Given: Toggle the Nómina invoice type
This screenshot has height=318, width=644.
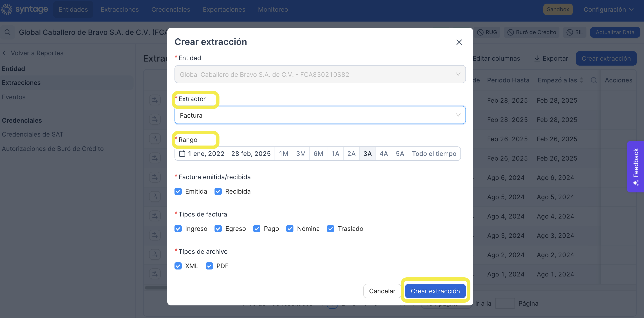Looking at the screenshot, I should tap(290, 229).
